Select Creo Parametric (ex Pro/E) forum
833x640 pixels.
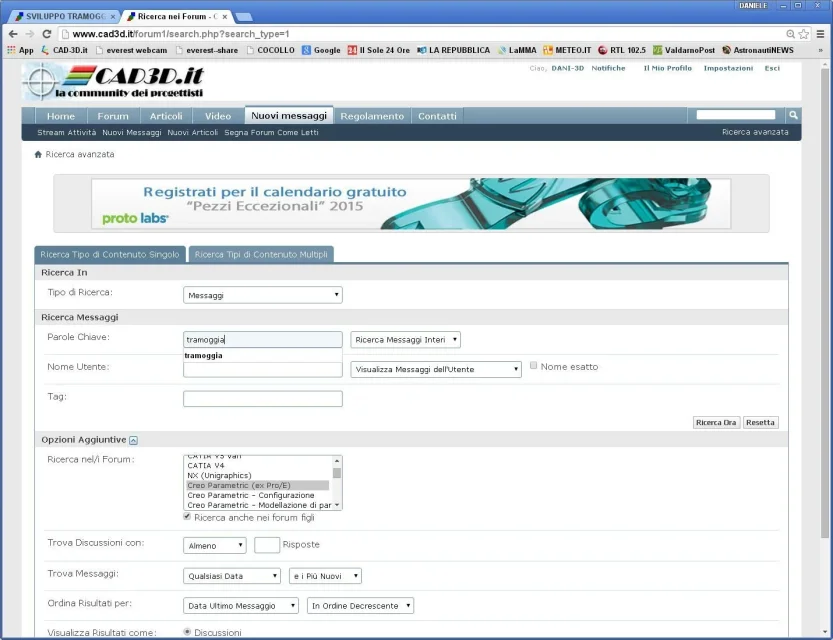click(258, 485)
